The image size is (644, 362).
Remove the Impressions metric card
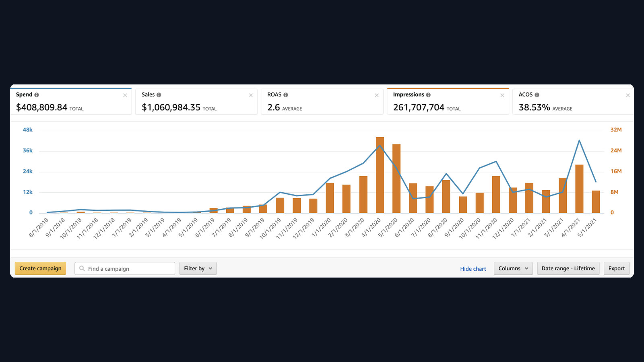[502, 95]
